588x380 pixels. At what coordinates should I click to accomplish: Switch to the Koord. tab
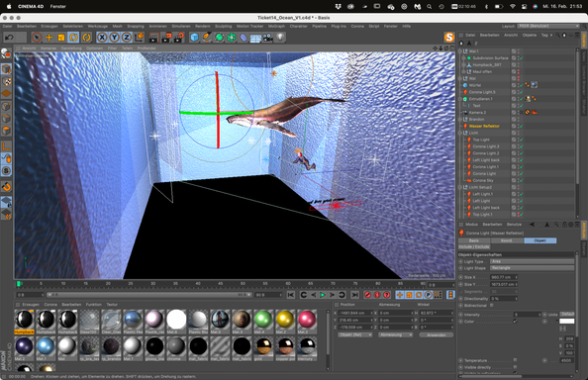[507, 240]
